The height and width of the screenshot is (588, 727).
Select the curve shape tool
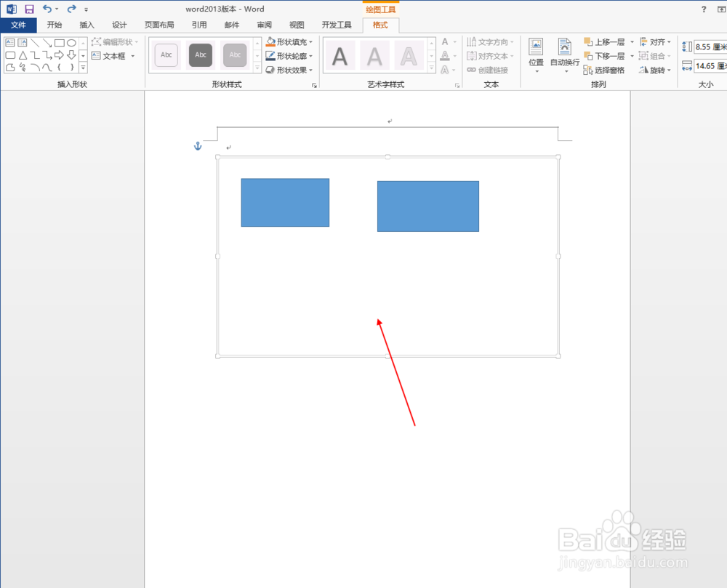[47, 67]
